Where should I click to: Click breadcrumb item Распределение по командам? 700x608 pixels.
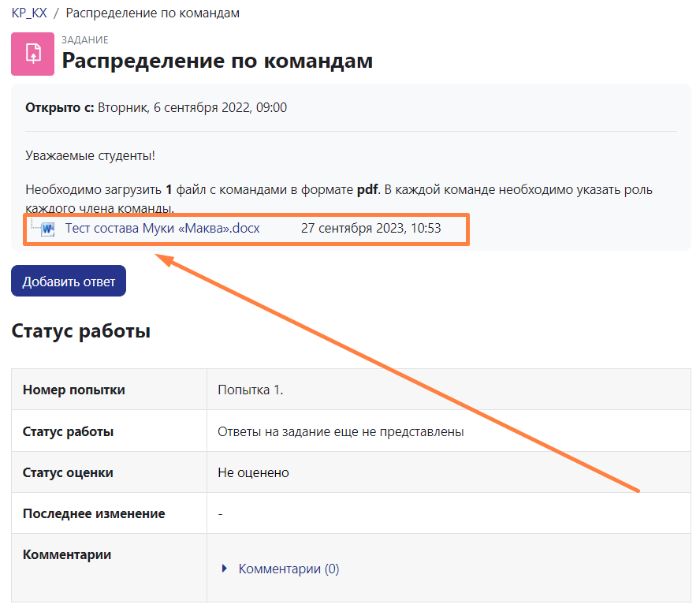pyautogui.click(x=153, y=13)
